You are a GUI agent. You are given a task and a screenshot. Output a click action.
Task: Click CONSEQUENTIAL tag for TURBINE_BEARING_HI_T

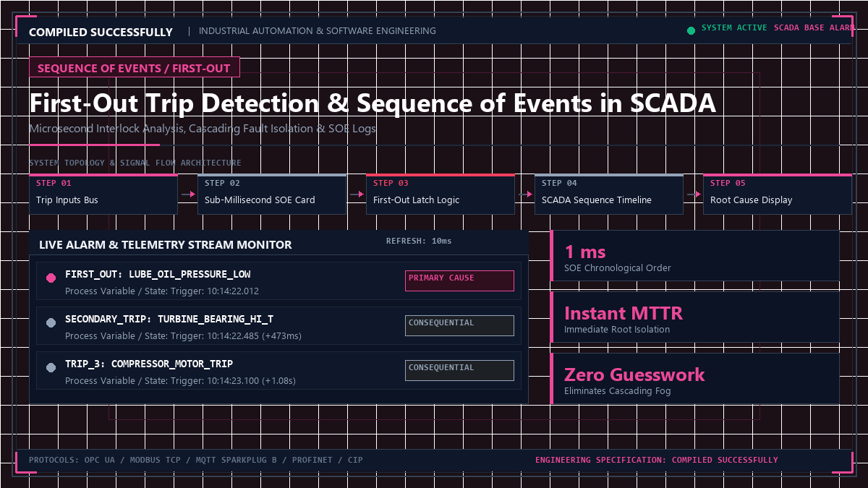pyautogui.click(x=459, y=325)
